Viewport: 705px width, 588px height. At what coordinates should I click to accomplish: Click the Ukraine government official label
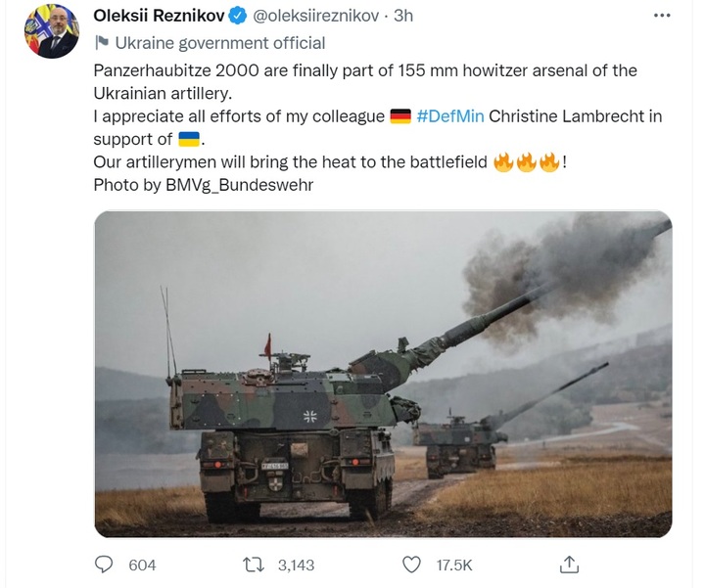tap(219, 43)
